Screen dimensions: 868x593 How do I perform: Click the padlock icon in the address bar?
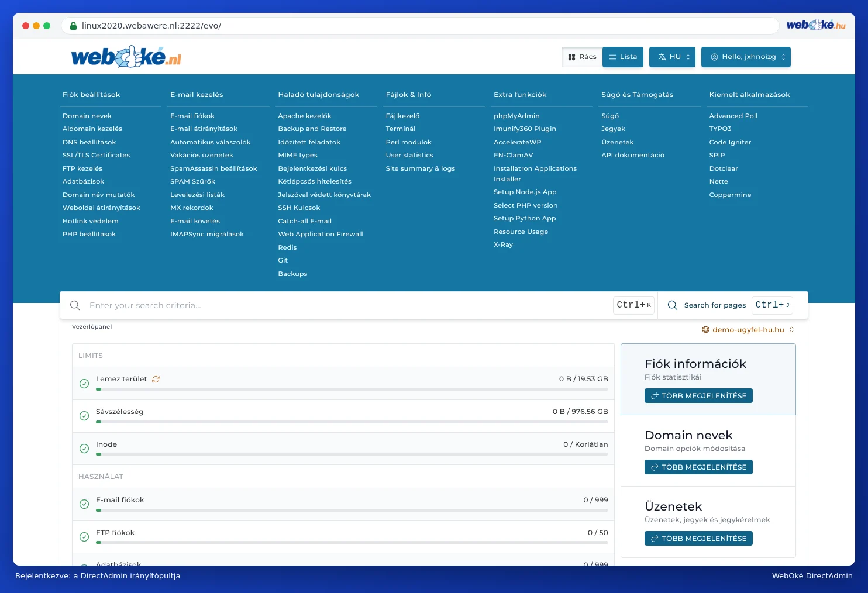click(x=74, y=26)
